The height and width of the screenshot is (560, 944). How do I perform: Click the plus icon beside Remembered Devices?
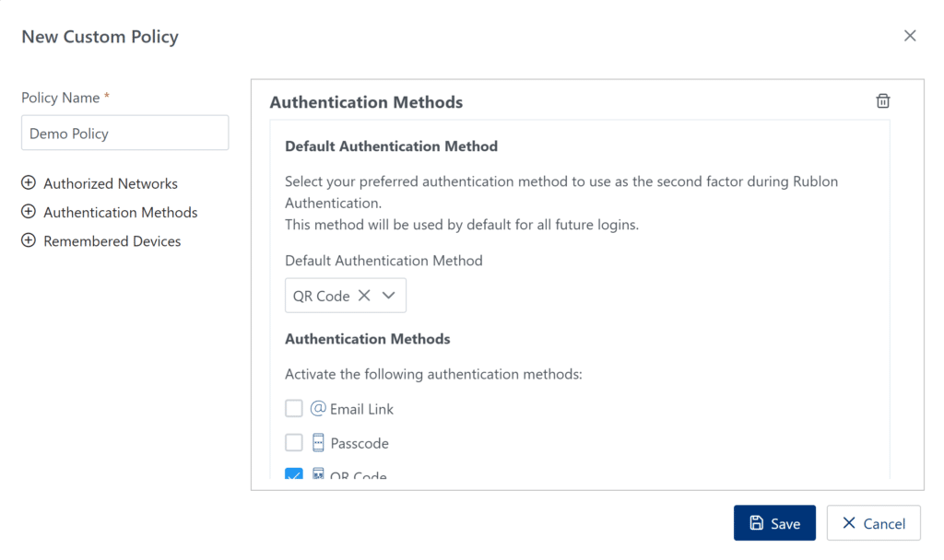29,240
